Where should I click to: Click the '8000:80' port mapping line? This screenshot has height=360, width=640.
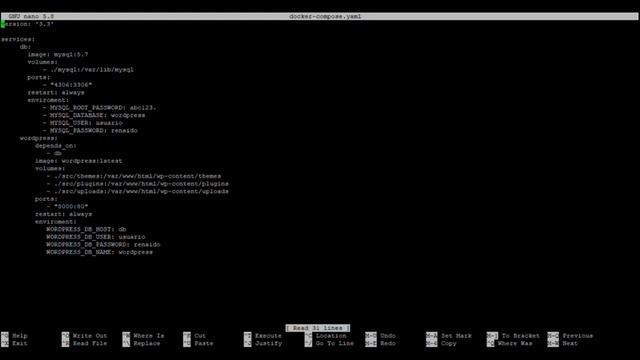67,207
